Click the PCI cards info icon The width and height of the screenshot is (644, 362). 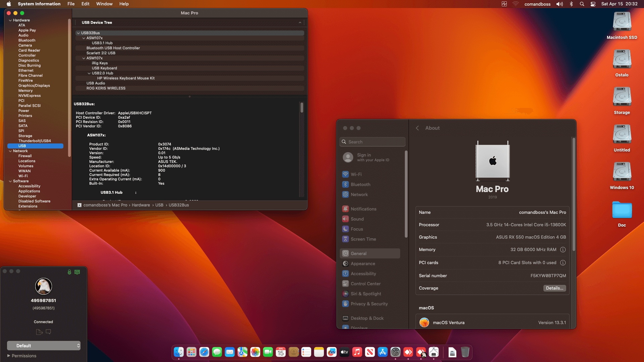pos(563,263)
